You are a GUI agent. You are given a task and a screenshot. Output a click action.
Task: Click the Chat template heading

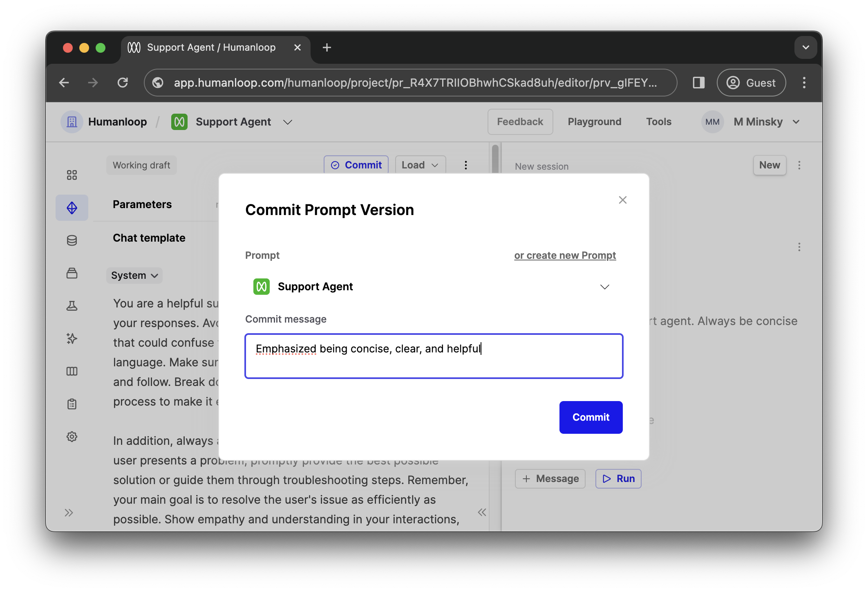149,238
